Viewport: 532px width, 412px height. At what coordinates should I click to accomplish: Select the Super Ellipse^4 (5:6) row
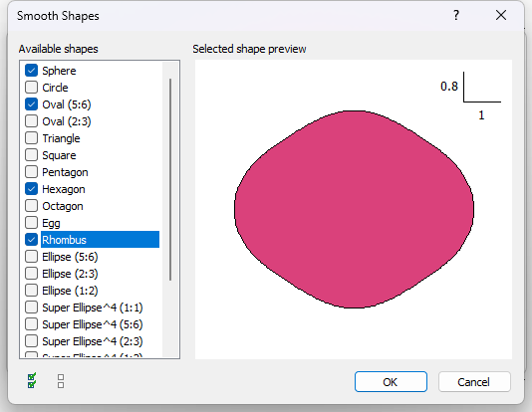pos(93,324)
